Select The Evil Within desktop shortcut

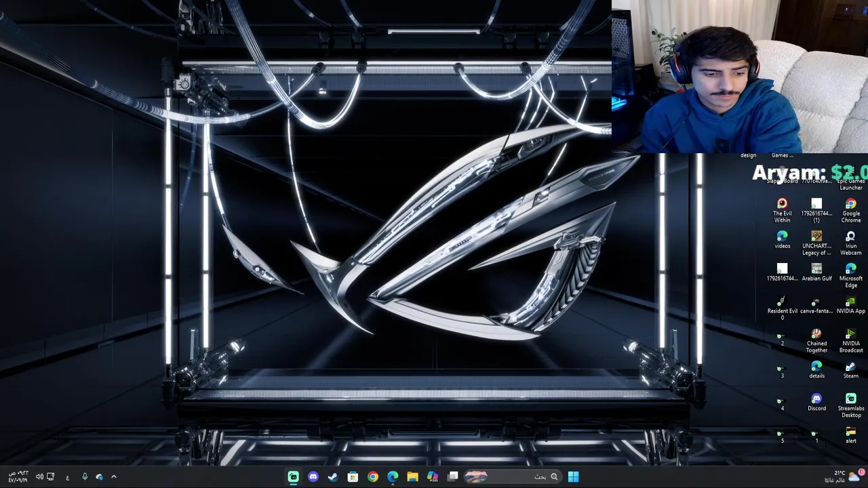tap(782, 210)
